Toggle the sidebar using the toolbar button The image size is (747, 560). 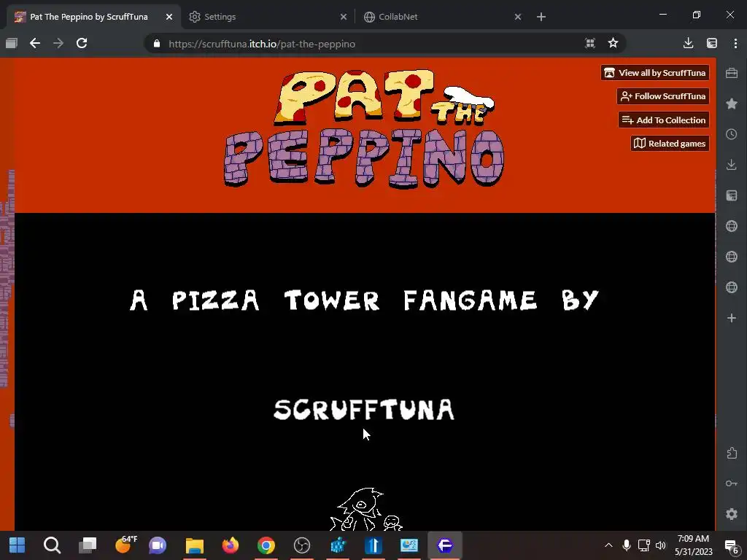[712, 43]
